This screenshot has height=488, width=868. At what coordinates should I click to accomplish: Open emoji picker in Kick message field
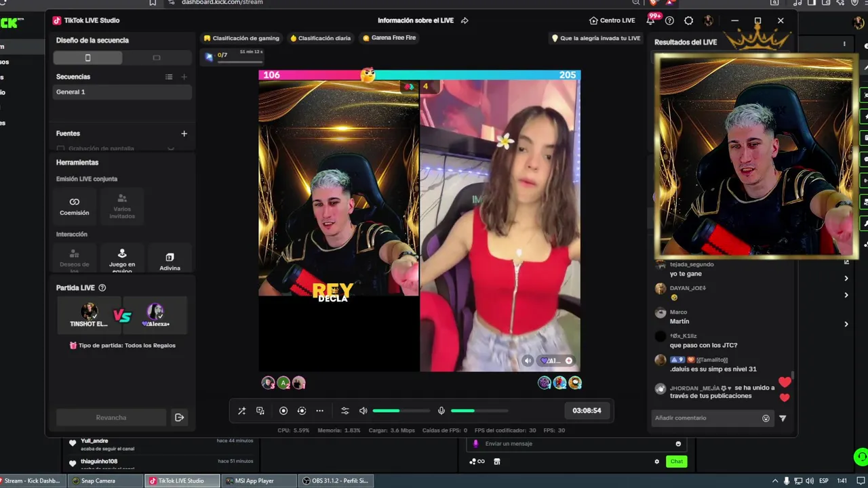(x=678, y=444)
